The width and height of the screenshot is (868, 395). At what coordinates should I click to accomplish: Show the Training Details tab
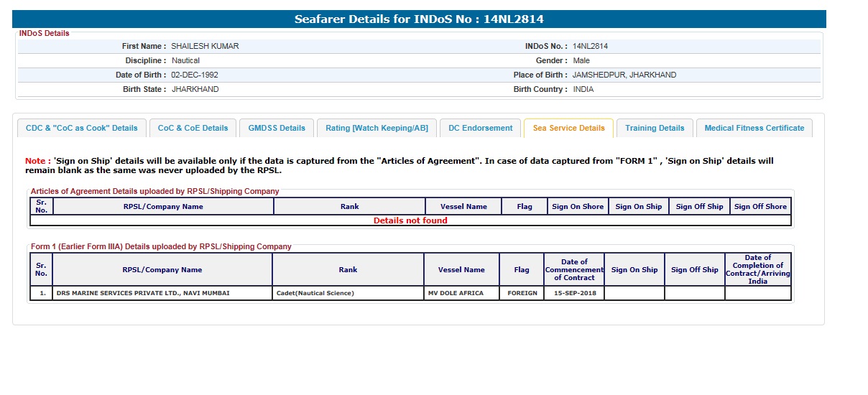pyautogui.click(x=655, y=128)
